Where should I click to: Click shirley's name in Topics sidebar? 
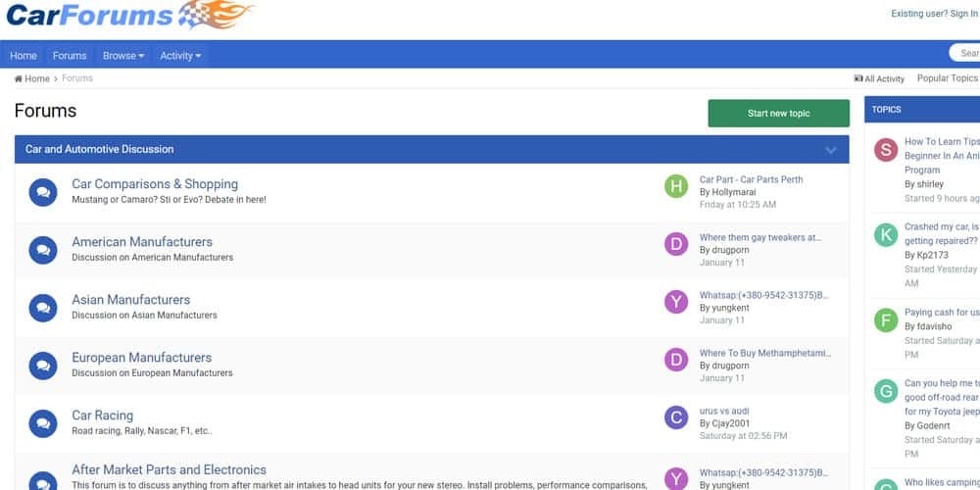click(930, 184)
